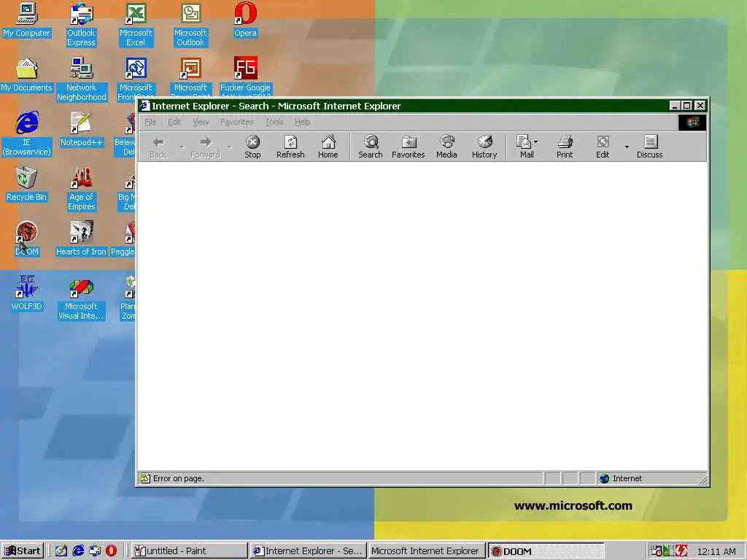Screen dimensions: 747x560
Task: Select the Microsoft Visual InterDev desktop icon
Action: (81, 297)
